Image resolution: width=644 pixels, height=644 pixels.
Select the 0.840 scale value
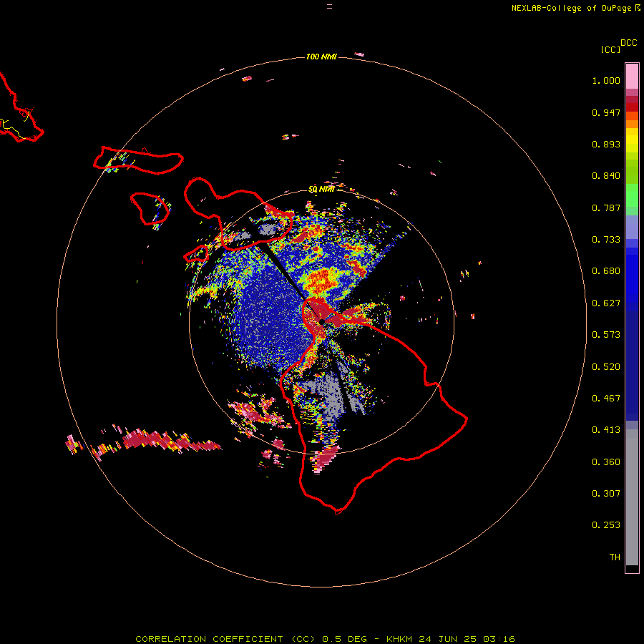click(606, 176)
